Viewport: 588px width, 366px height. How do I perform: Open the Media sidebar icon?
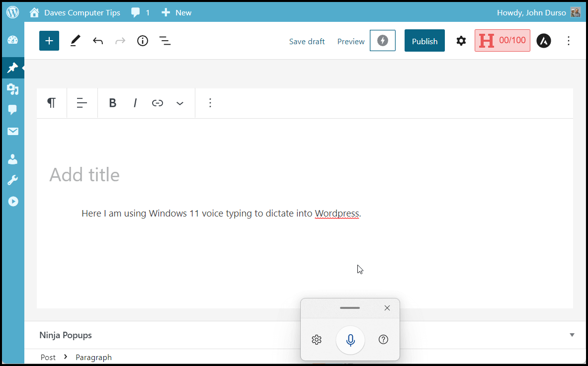(x=13, y=89)
